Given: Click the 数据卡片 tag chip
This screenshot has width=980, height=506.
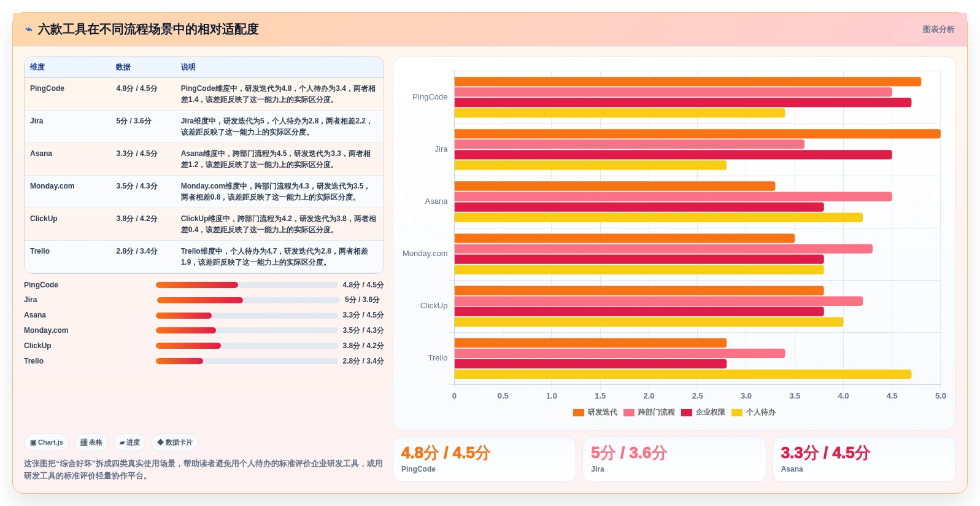Looking at the screenshot, I should 175,442.
